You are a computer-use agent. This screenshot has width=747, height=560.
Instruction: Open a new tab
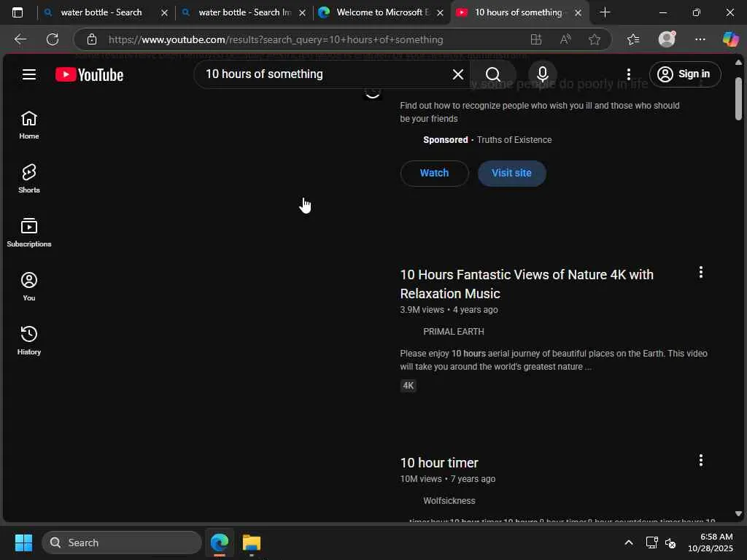coord(605,12)
